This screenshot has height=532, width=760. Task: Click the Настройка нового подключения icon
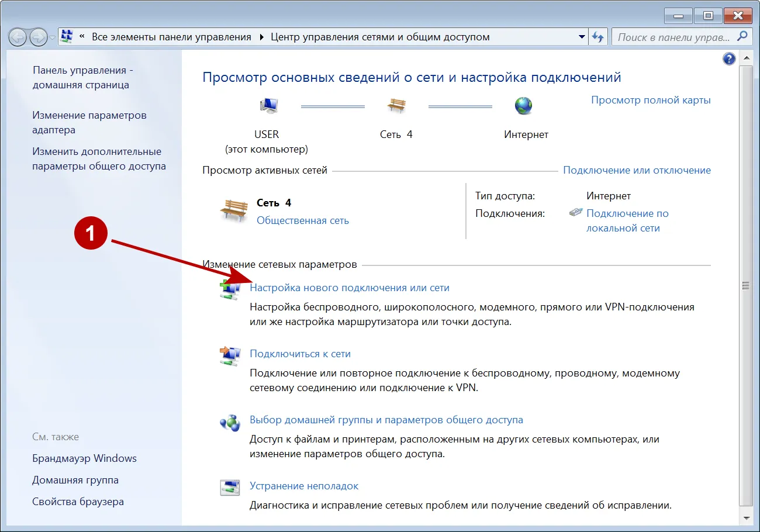click(x=230, y=289)
